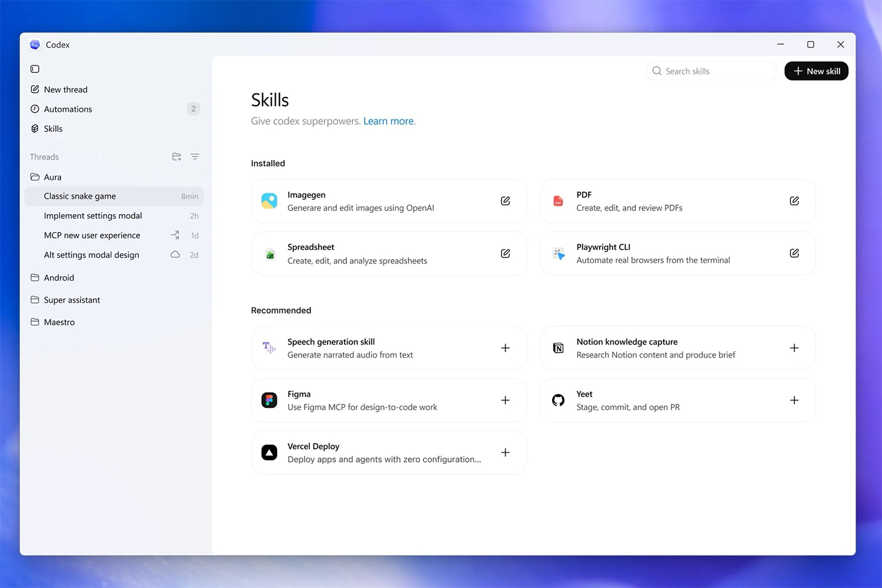Screen dimensions: 882x588
Task: Open the Learn more link
Action: click(x=388, y=121)
